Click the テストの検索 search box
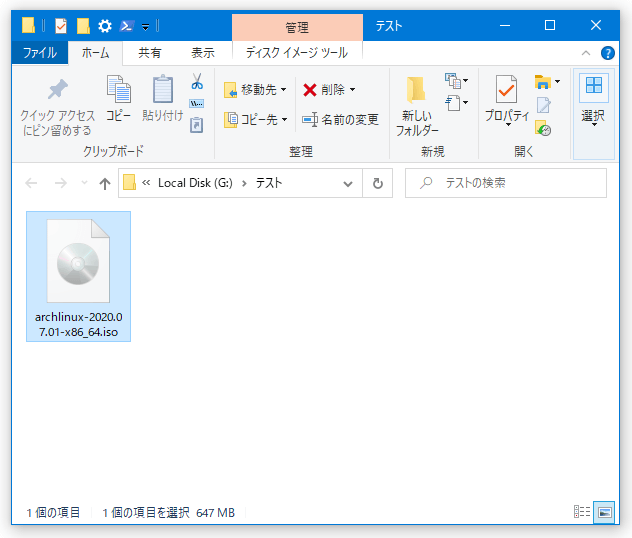This screenshot has width=632, height=538. click(506, 183)
